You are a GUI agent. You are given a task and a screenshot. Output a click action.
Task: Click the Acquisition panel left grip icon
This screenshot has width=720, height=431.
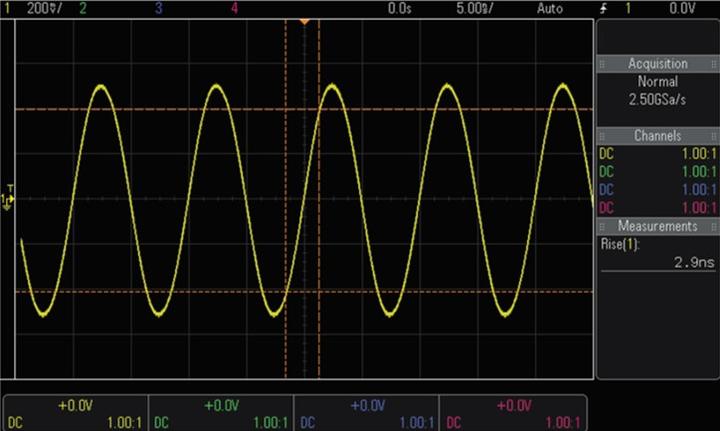click(x=603, y=64)
